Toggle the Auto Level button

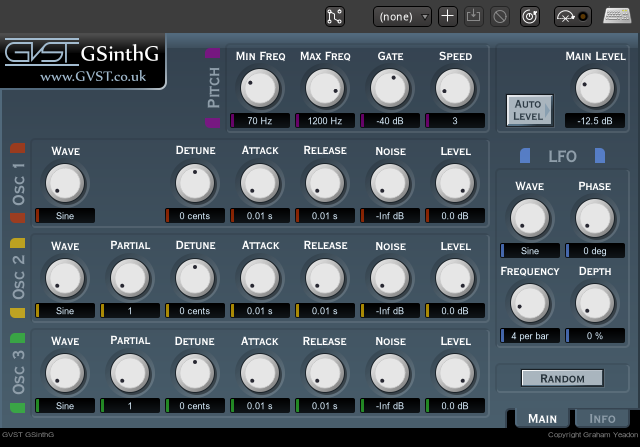tap(529, 110)
